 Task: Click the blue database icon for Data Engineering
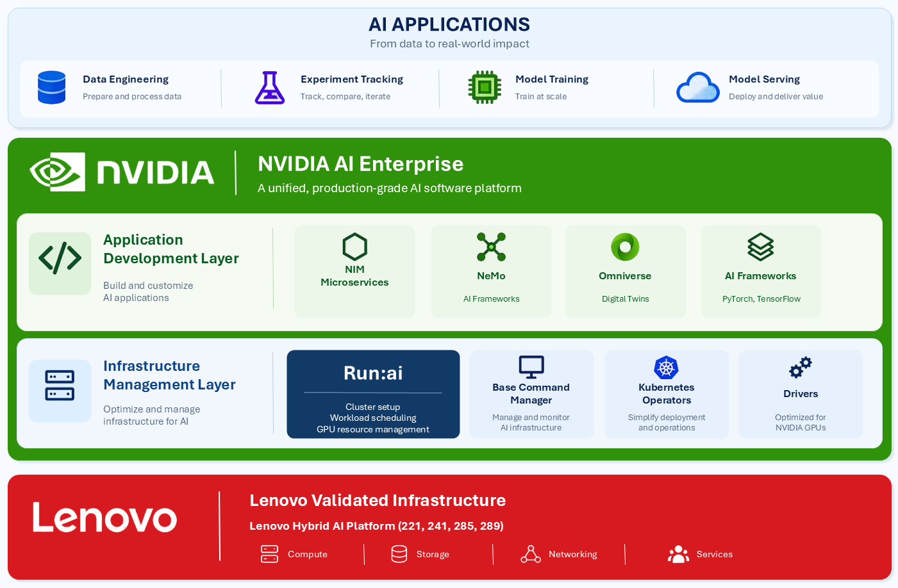52,87
